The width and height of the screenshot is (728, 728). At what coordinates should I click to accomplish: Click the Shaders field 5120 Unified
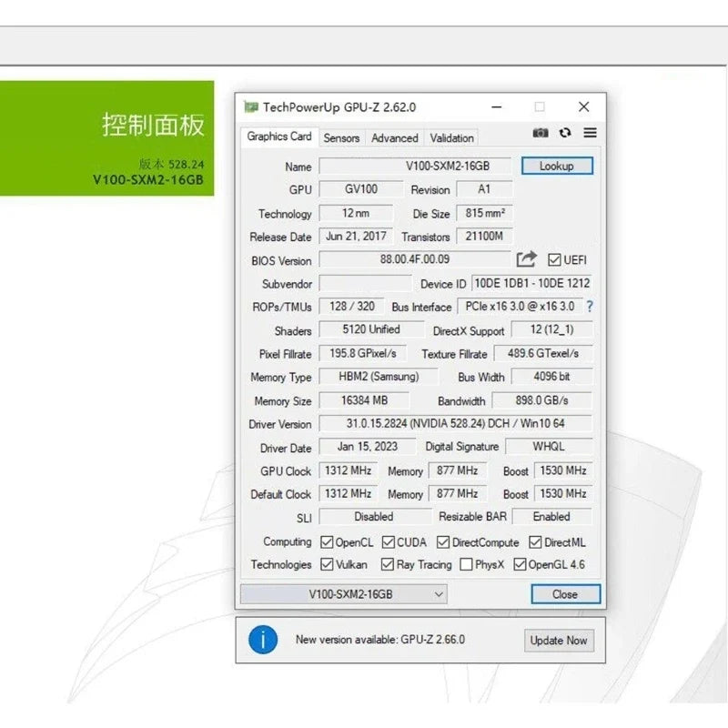point(371,329)
